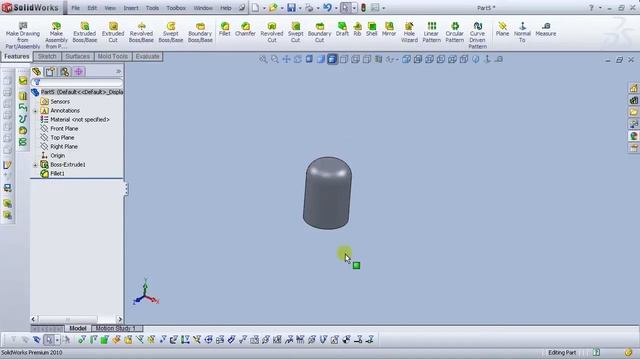Select the Extruded Cut tool
Screen dimensions: 640x360
pyautogui.click(x=113, y=33)
